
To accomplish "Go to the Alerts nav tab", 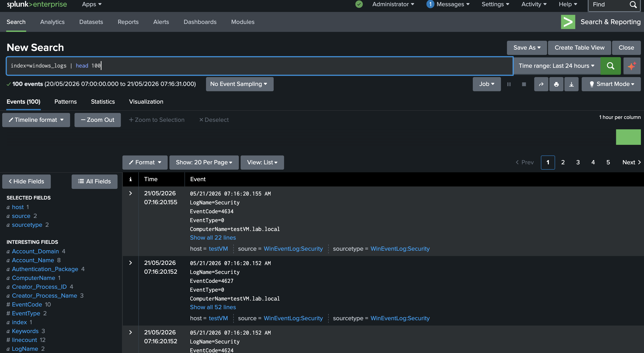I will 161,22.
